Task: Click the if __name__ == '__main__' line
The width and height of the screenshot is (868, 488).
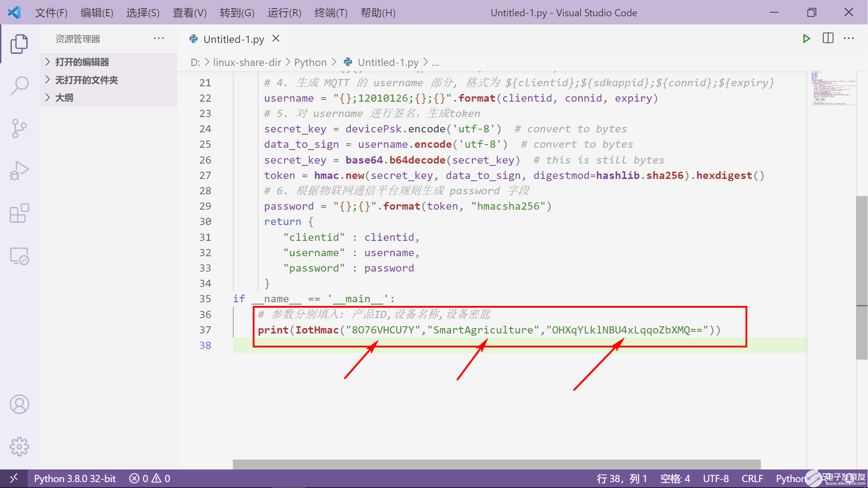Action: (314, 299)
